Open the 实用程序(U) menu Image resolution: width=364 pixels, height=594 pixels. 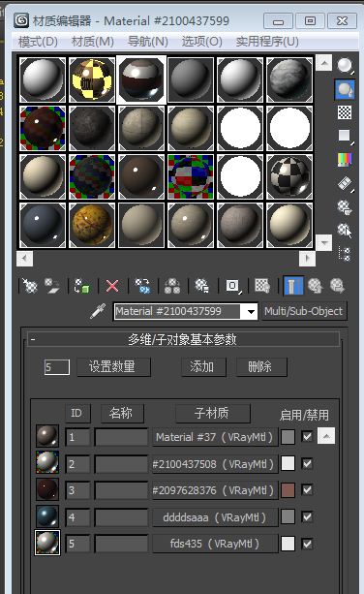[267, 42]
